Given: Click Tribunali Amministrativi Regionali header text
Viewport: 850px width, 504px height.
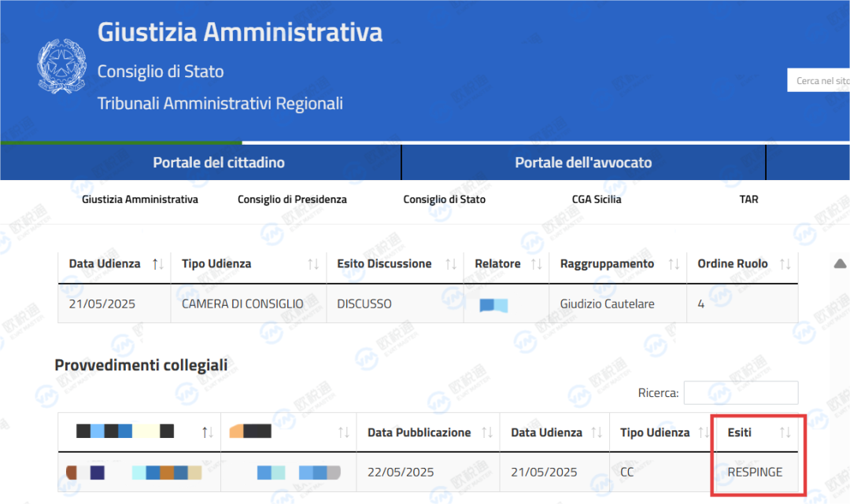Looking at the screenshot, I should [220, 104].
